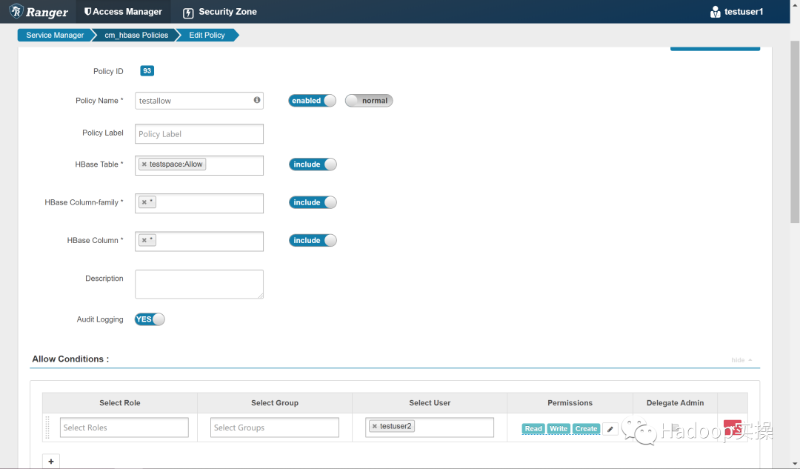Toggle HBase Column include switch
The image size is (800, 469).
313,240
